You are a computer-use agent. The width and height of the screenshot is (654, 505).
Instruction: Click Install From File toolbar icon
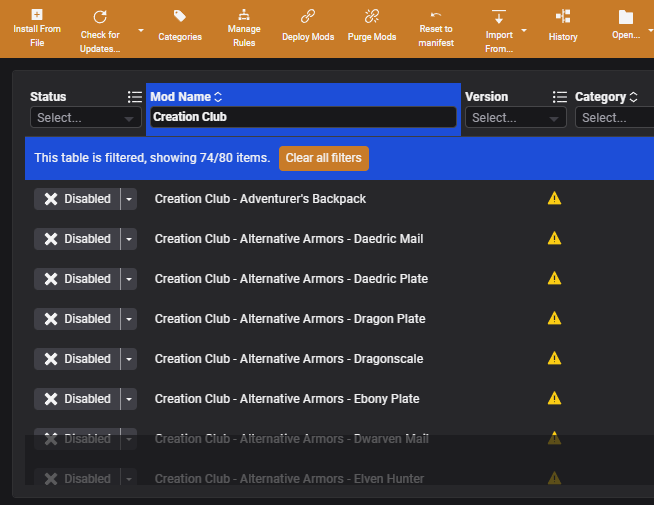coord(37,15)
